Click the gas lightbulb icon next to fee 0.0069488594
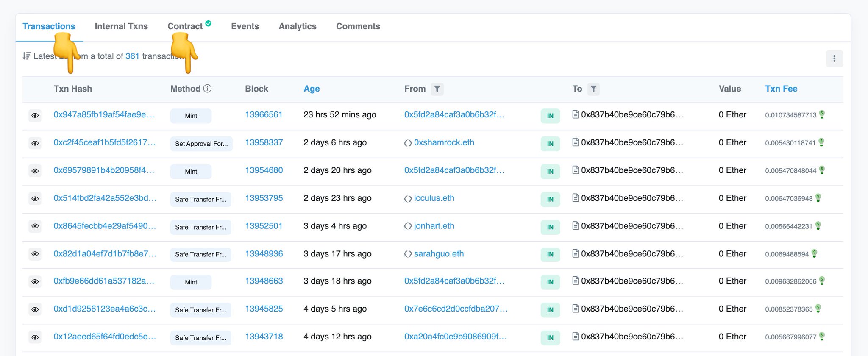 [814, 253]
